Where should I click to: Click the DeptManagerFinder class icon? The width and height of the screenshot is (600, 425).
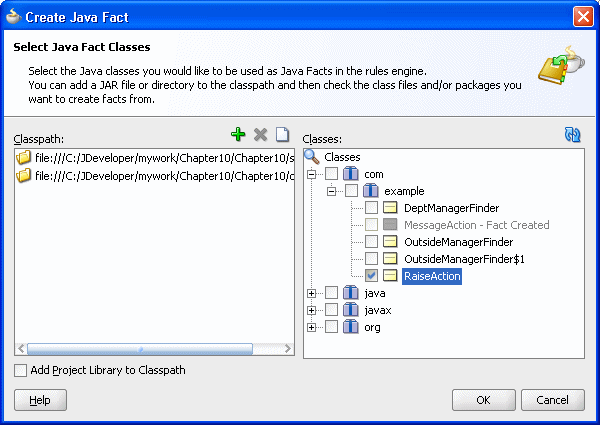point(390,208)
